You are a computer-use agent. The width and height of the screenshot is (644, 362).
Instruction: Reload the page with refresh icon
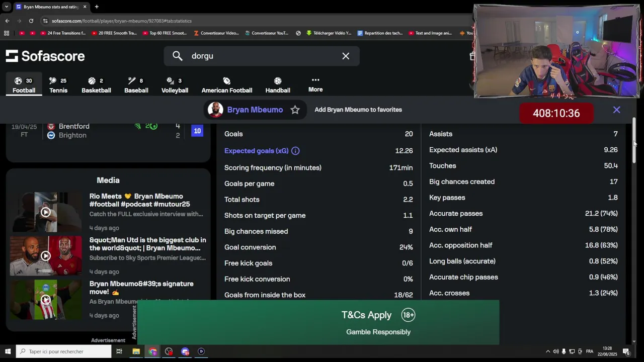tap(31, 21)
